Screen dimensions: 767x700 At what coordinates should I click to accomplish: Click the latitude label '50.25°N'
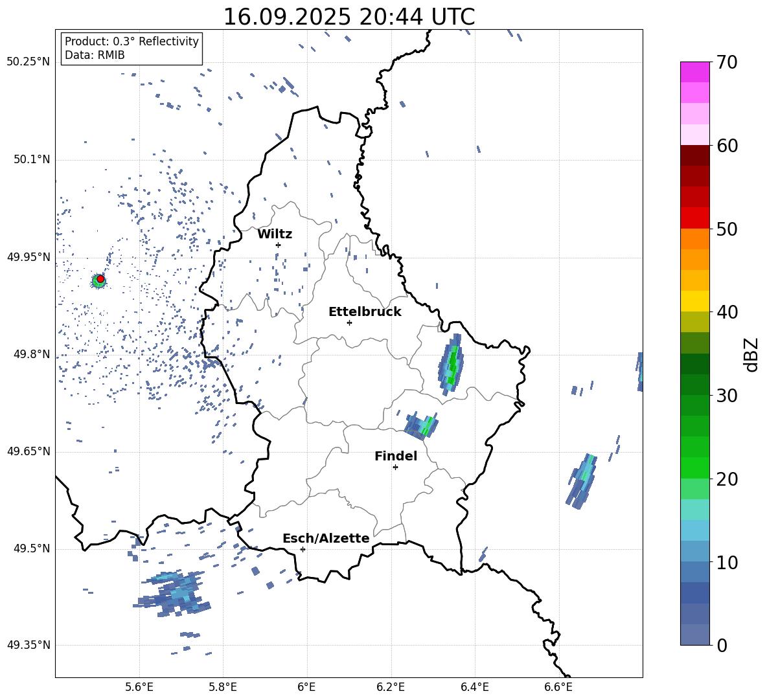coord(29,62)
